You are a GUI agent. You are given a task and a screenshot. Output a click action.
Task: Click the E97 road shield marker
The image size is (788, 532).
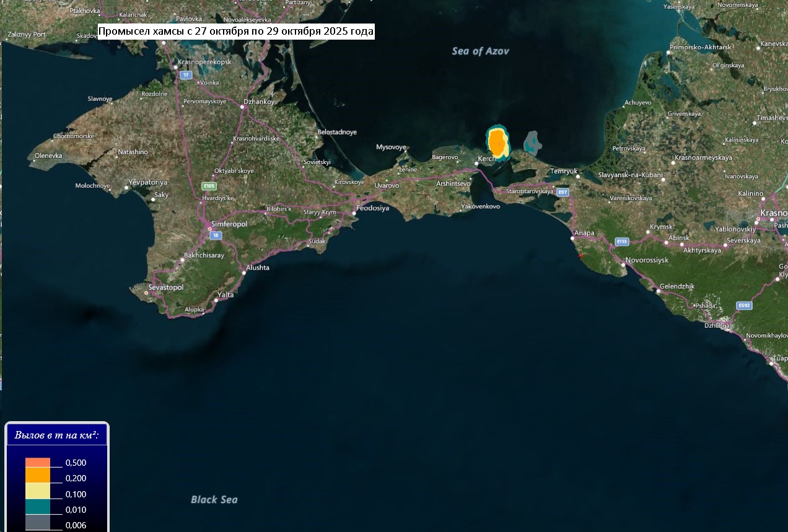point(563,193)
